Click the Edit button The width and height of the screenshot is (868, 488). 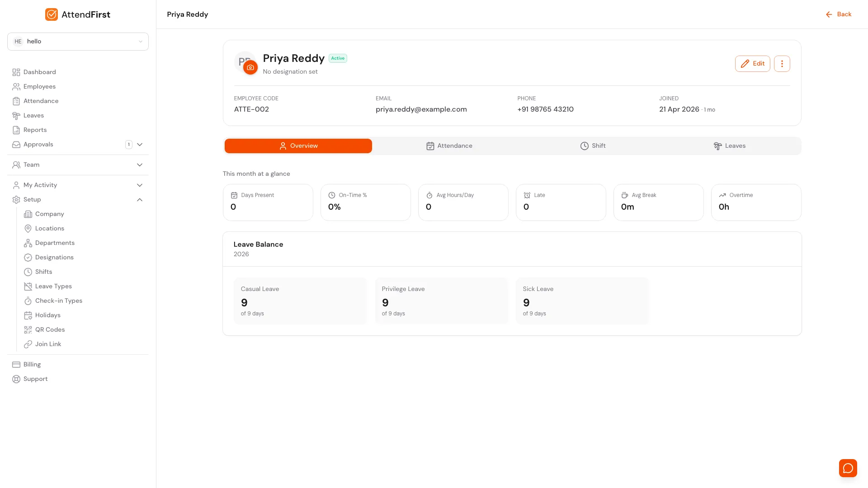752,64
